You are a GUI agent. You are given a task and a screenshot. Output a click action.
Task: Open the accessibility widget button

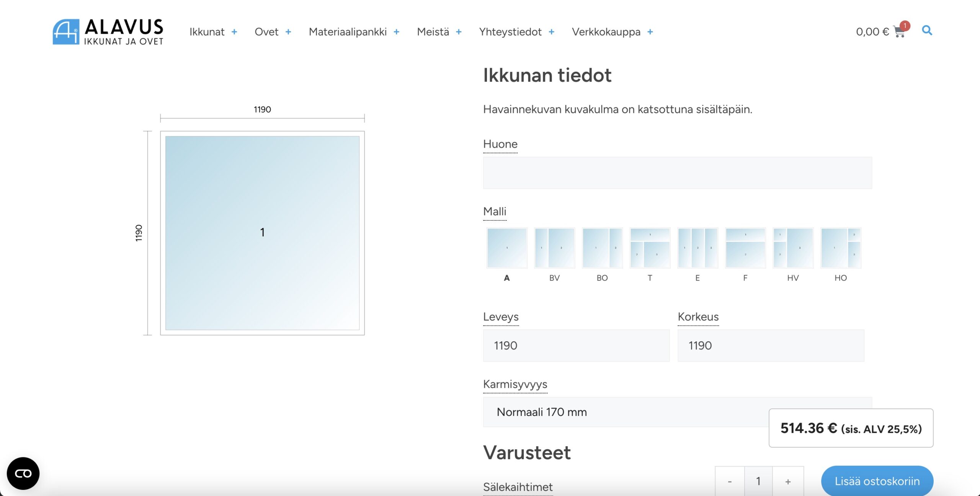(x=23, y=473)
